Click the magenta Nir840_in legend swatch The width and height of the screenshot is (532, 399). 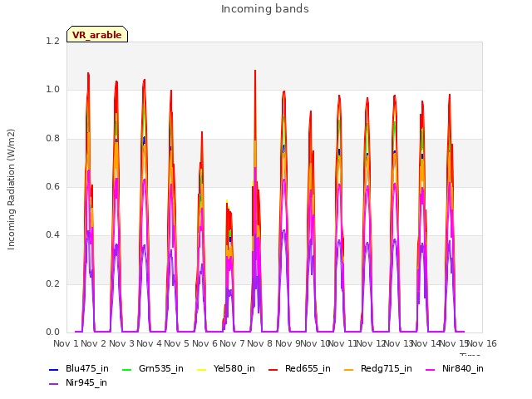(x=431, y=369)
